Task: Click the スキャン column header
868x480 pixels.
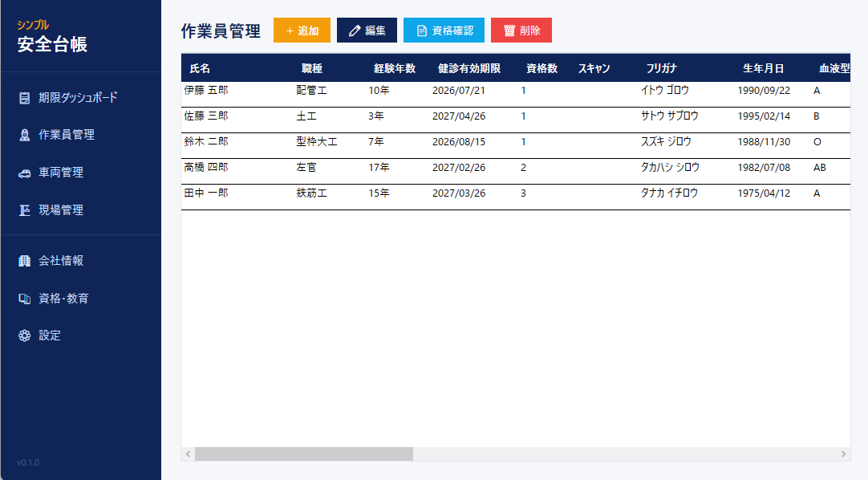Action: 594,69
